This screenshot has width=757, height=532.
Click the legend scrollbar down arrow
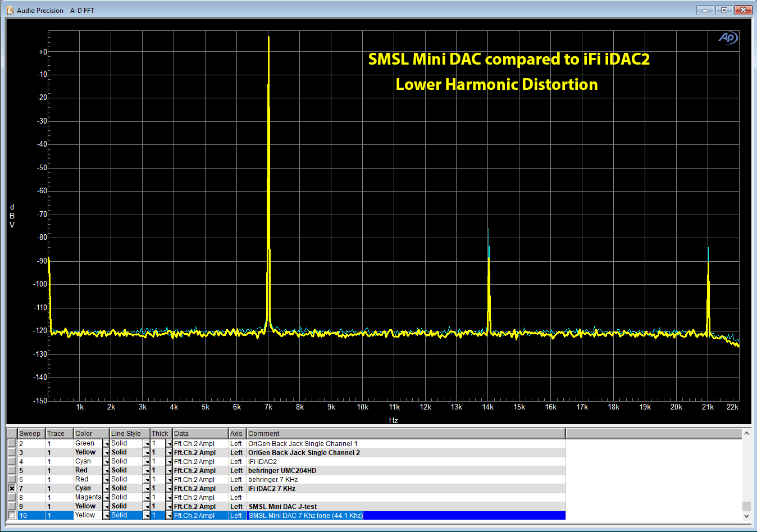(x=746, y=516)
